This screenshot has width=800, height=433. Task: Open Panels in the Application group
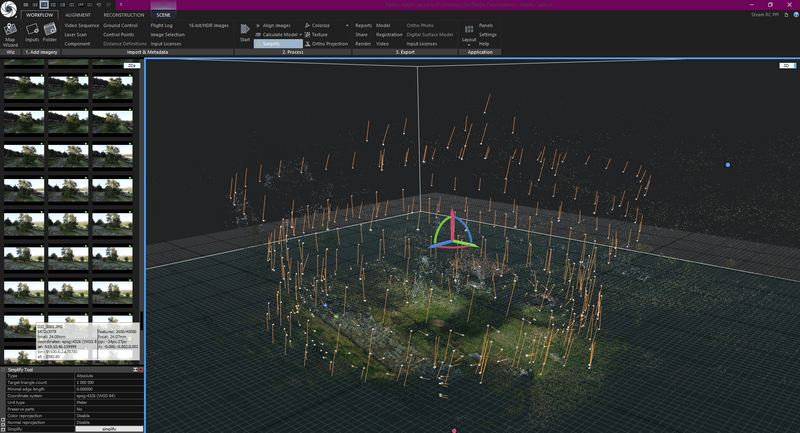(486, 26)
